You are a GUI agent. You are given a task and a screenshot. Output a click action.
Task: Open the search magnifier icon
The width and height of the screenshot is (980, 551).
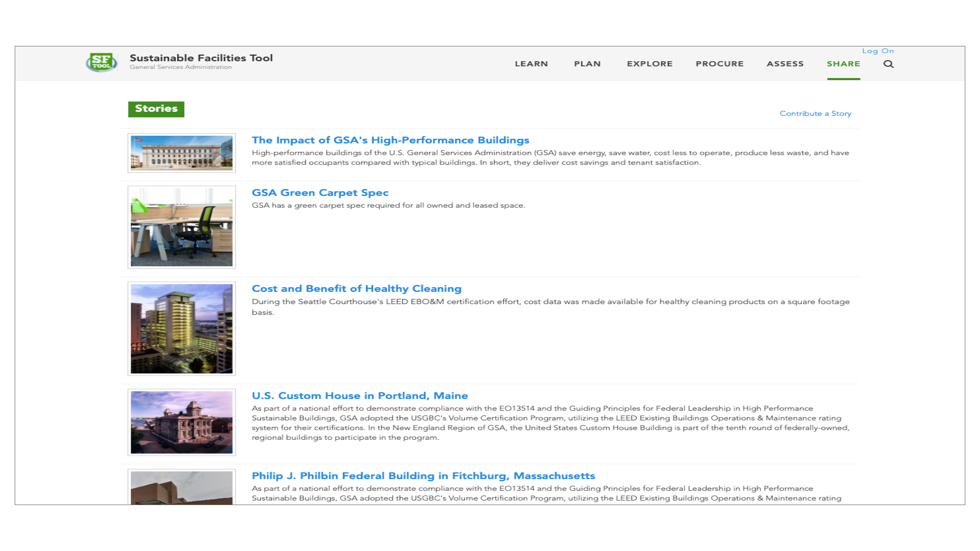click(888, 64)
